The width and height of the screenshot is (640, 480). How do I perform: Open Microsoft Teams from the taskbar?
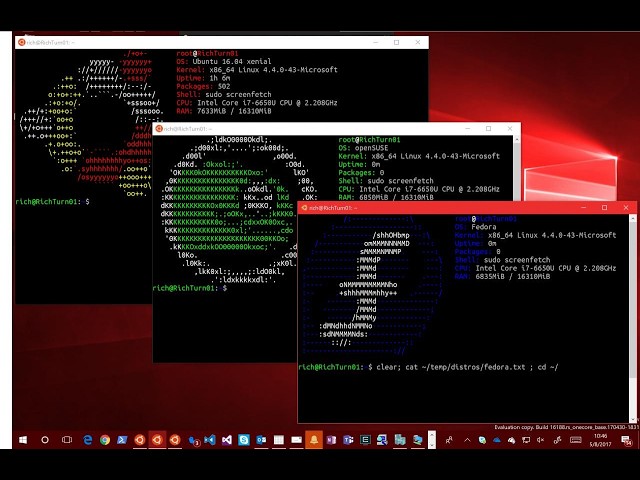(348, 440)
